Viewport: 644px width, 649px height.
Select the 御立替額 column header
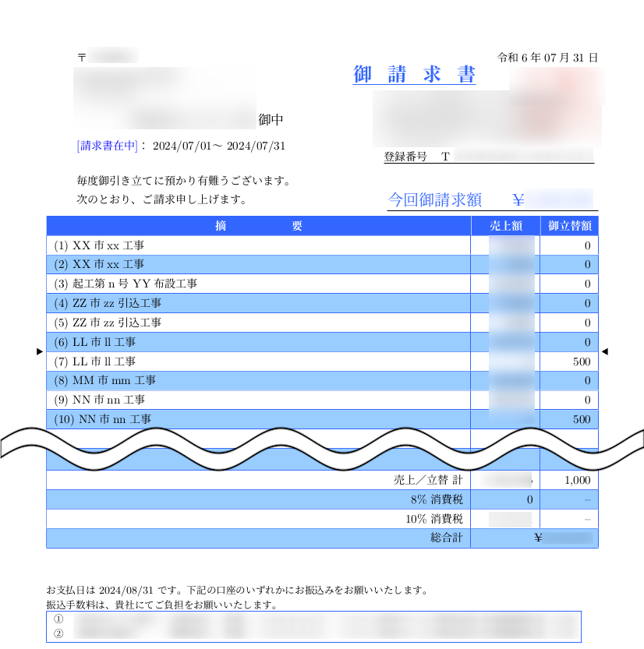click(569, 226)
